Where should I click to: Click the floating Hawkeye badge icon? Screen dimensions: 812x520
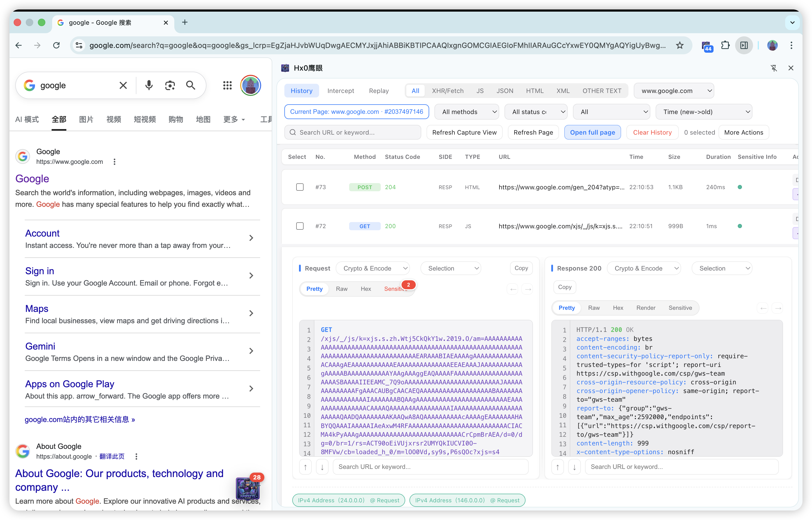(x=248, y=488)
